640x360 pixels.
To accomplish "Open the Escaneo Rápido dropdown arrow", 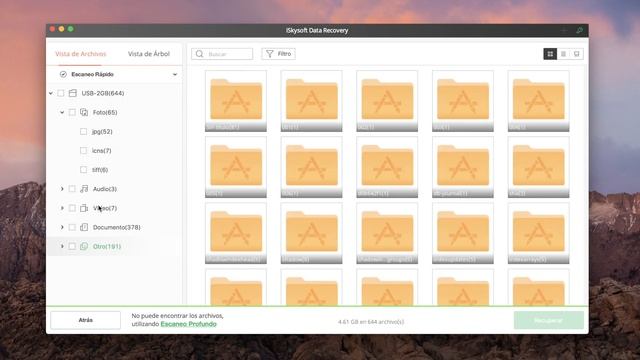I will point(175,74).
